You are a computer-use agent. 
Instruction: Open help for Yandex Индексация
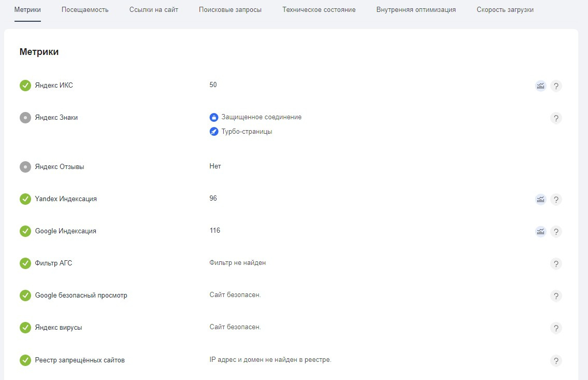[x=556, y=199]
